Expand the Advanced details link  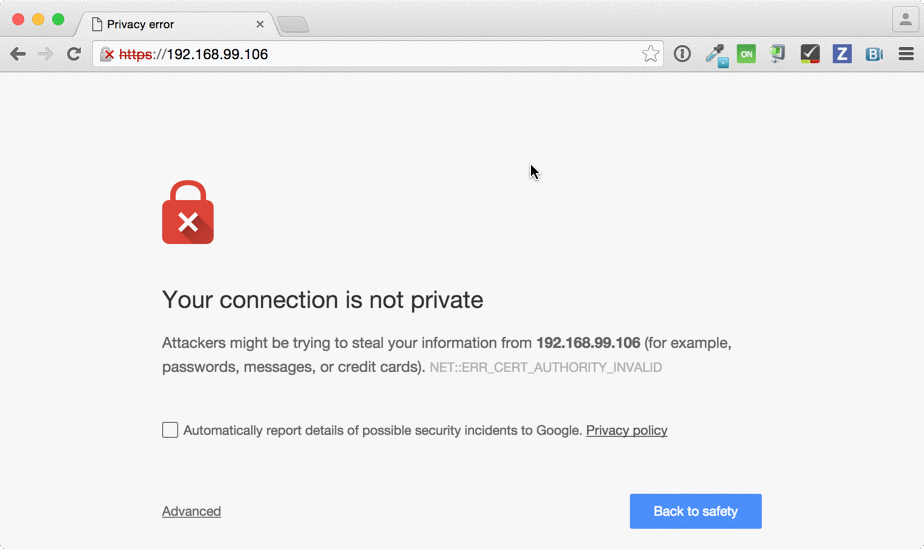[x=192, y=511]
